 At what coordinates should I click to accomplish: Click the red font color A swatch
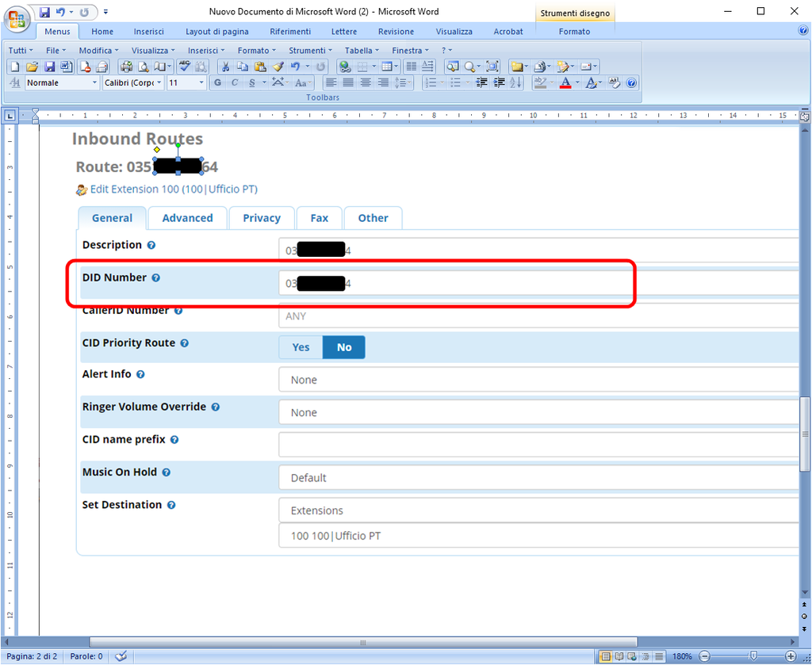click(x=565, y=82)
